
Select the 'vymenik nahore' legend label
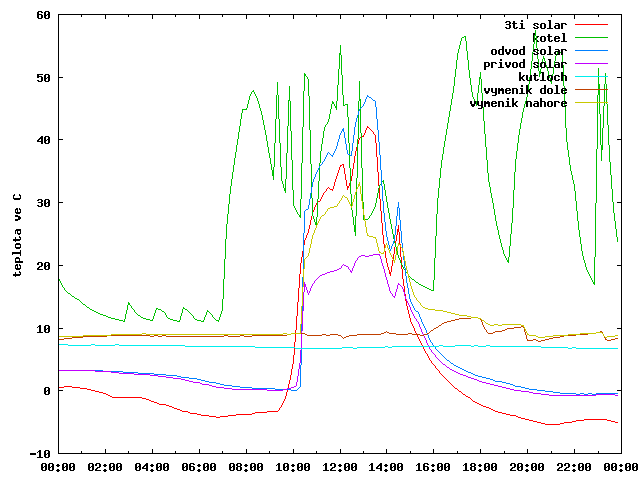[x=518, y=103]
